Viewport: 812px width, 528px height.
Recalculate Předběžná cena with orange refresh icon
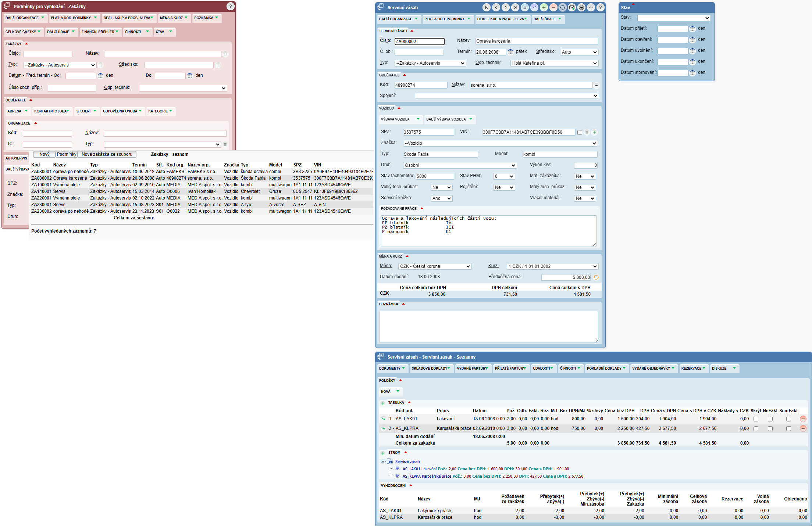[596, 277]
